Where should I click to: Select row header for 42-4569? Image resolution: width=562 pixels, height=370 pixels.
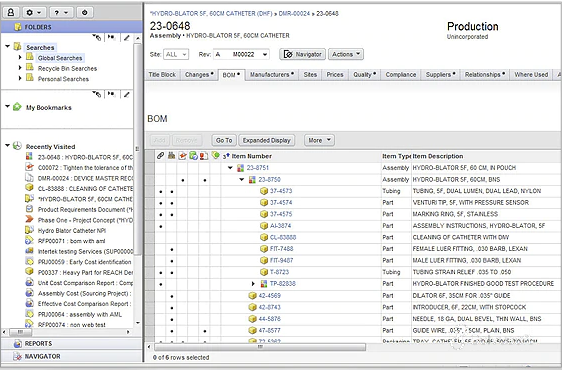(150, 296)
